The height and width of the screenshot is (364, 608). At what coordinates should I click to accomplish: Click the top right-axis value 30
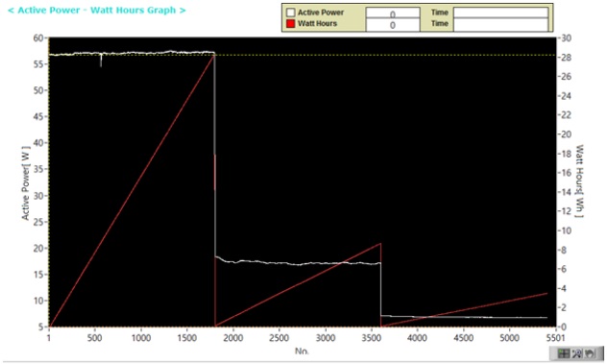pyautogui.click(x=567, y=38)
